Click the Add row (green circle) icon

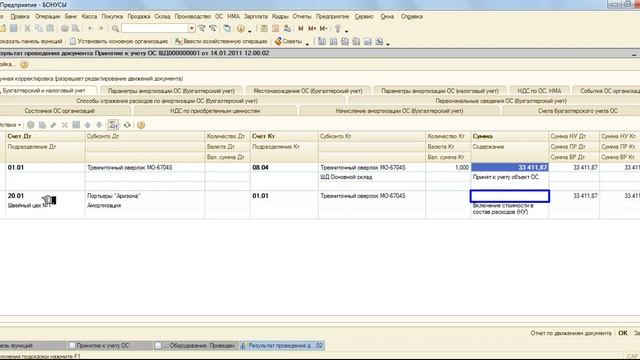tap(31, 125)
